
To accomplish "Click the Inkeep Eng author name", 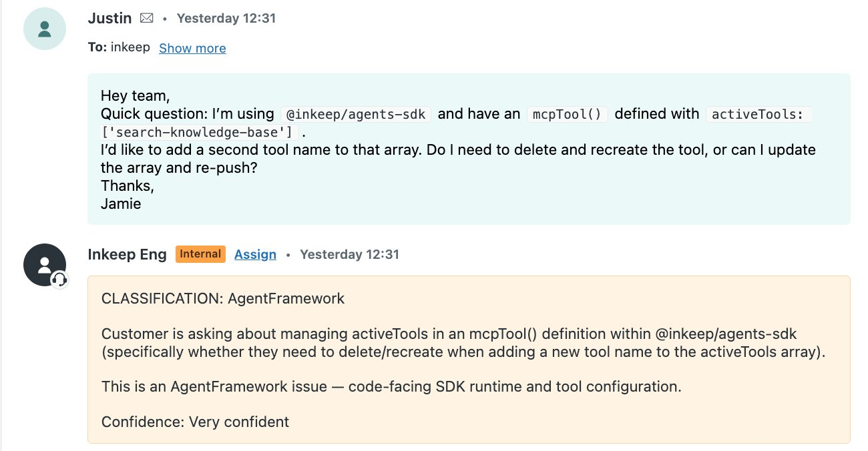I will coord(127,254).
